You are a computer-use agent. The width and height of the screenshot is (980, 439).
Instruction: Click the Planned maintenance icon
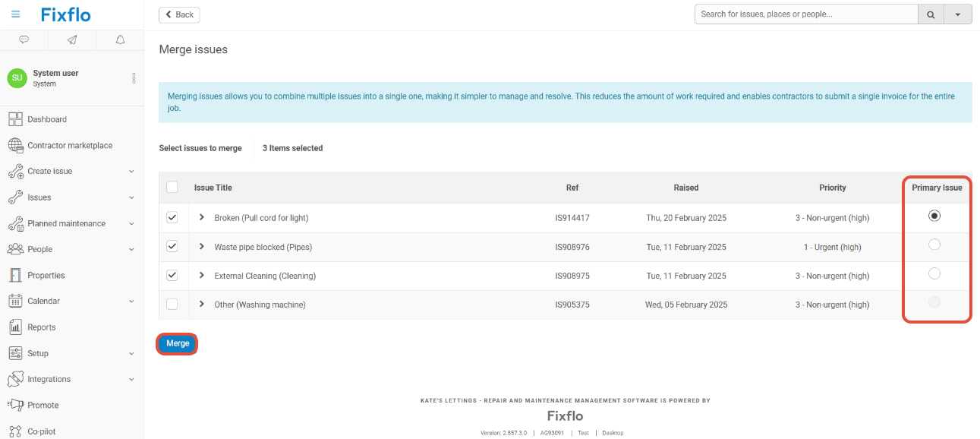tap(15, 223)
